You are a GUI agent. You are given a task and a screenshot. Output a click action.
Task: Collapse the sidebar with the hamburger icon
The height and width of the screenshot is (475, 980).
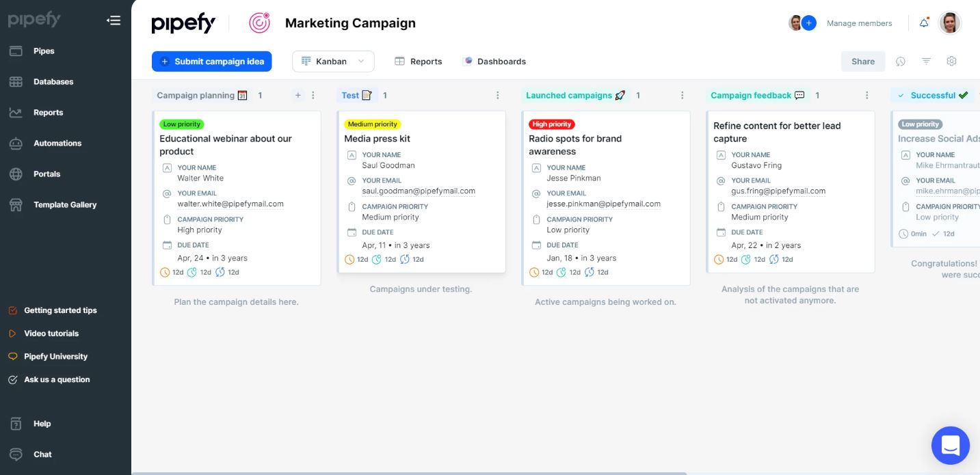pos(114,21)
